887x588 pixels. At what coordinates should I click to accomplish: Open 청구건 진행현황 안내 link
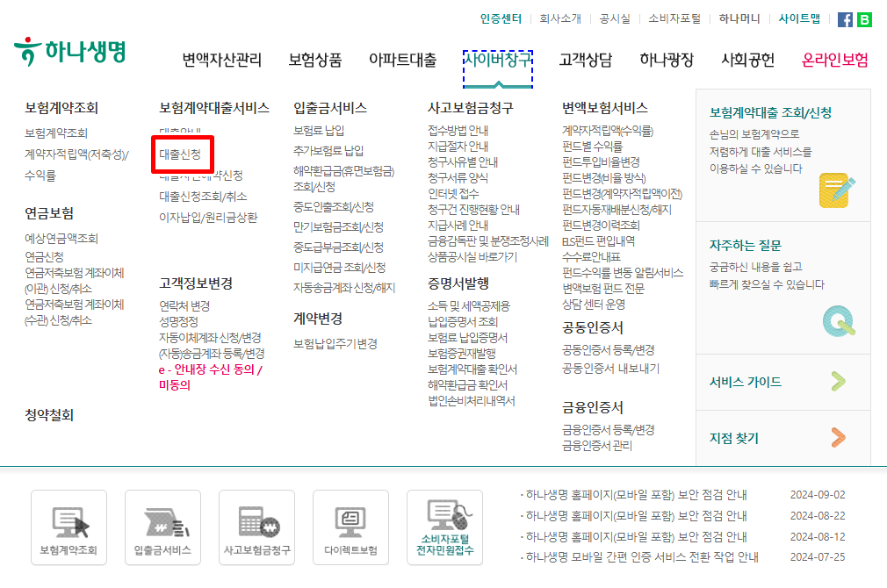pyautogui.click(x=473, y=210)
